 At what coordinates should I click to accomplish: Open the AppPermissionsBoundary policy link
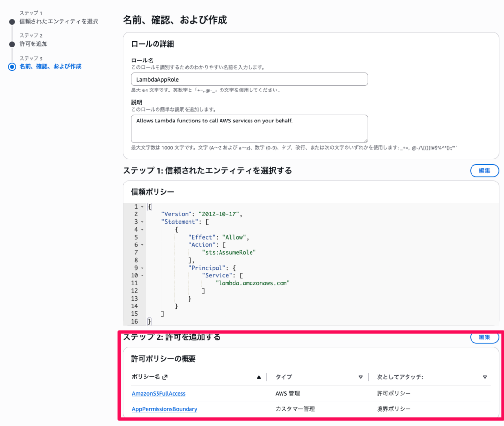[x=164, y=409]
